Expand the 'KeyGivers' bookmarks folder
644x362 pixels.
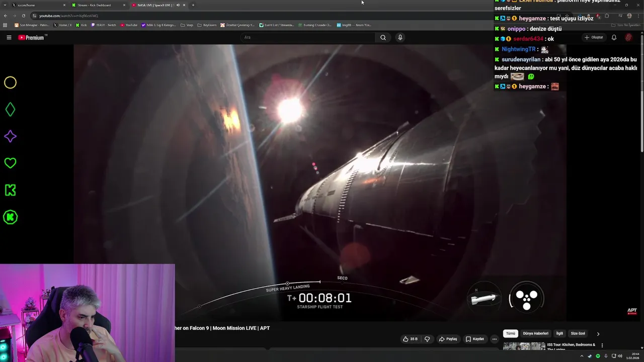(207, 25)
